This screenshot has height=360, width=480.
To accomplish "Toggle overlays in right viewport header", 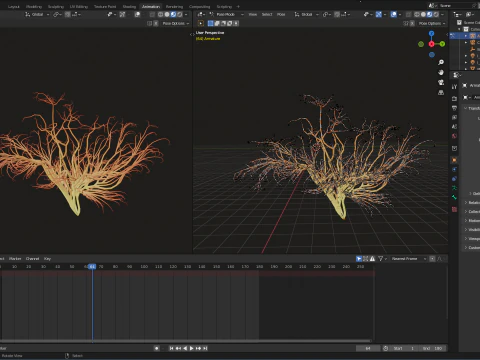I will [394, 14].
